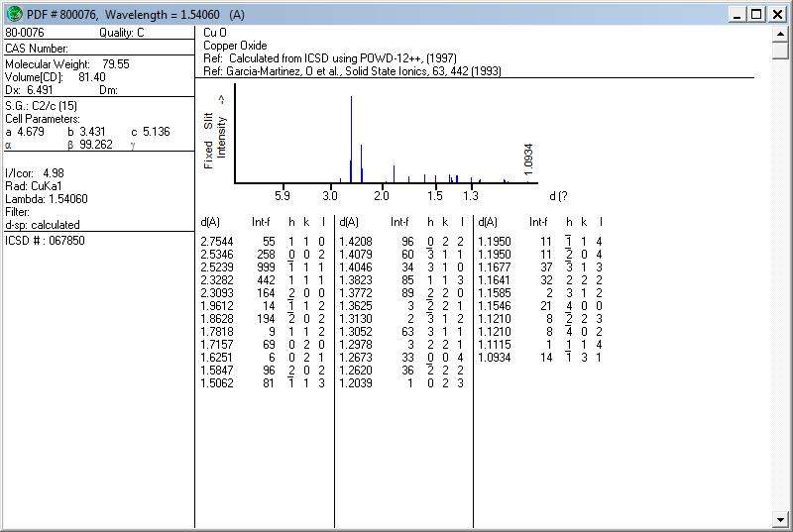Click the 5.9 axis tick label
Image resolution: width=793 pixels, height=532 pixels.
[283, 196]
